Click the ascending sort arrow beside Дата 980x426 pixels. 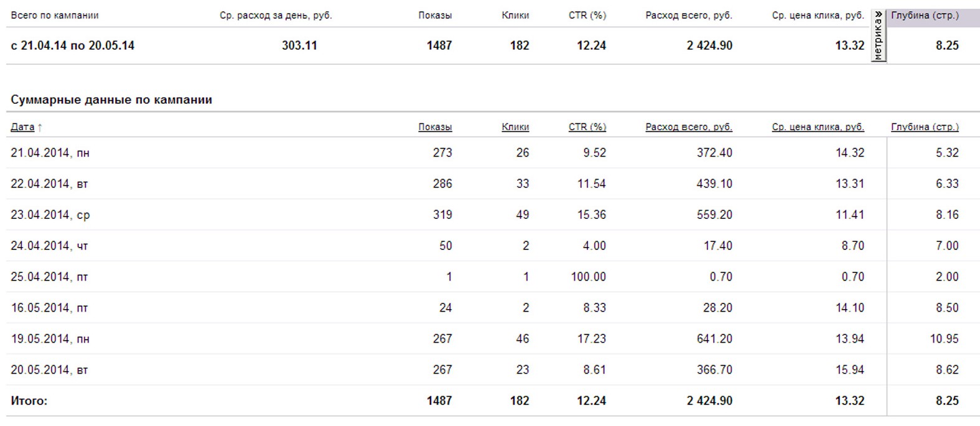pyautogui.click(x=40, y=127)
